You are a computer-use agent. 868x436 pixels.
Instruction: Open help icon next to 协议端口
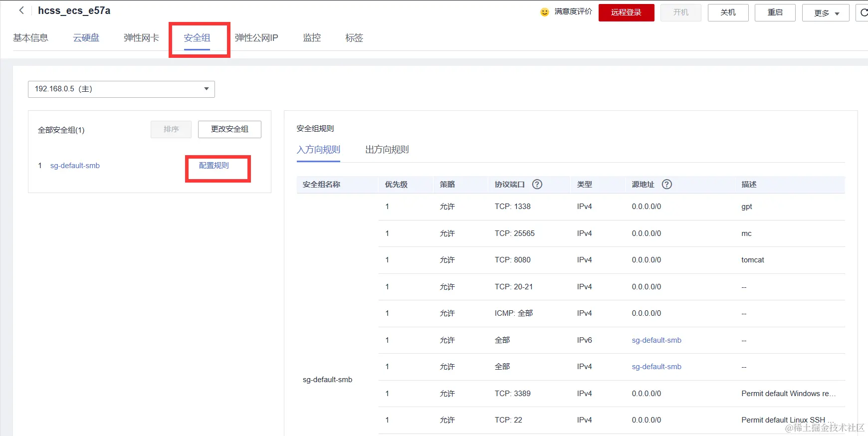(x=537, y=184)
